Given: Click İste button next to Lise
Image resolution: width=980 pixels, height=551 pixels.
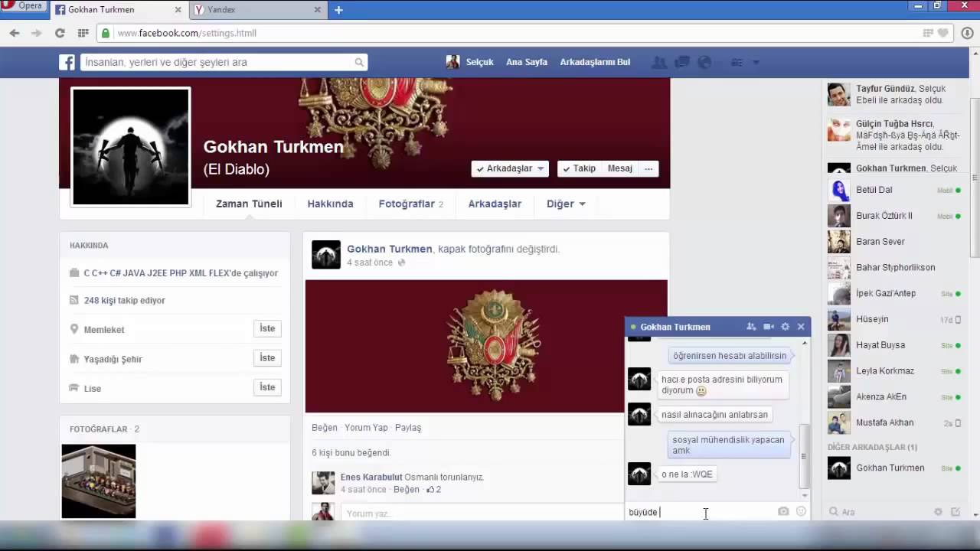Looking at the screenshot, I should (x=267, y=387).
